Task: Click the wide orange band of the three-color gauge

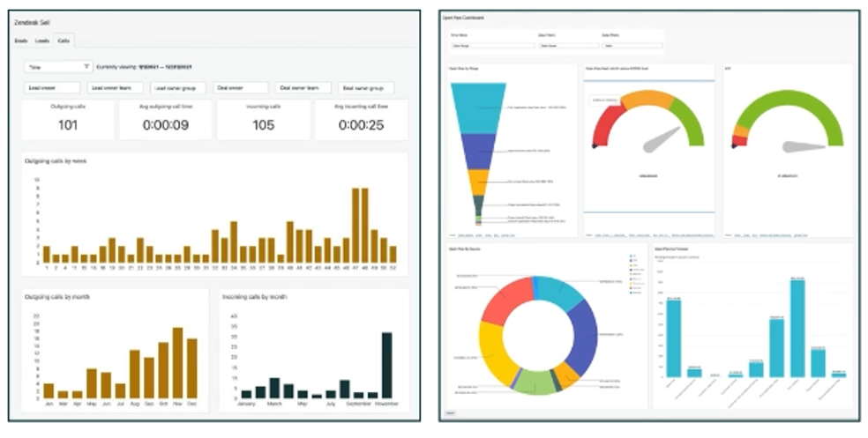Action: 647,99
